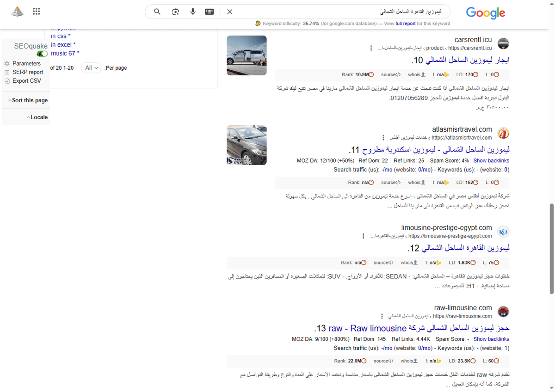Click whois icon on carsrentl.icu result
Screen dimensions: 555x392
tap(416, 74)
